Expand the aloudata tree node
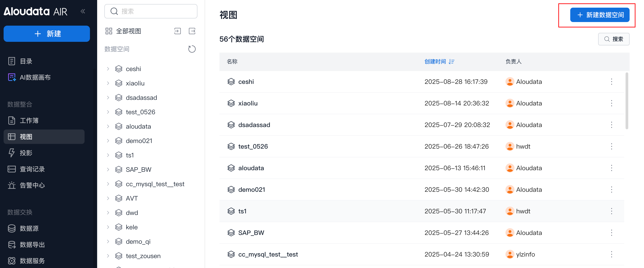 click(108, 127)
